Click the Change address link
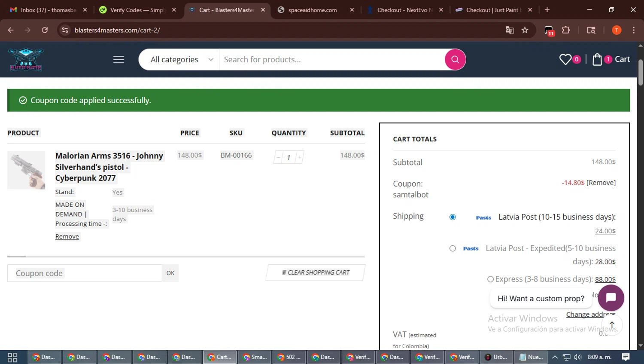Viewport: 644px width, 364px height. click(x=591, y=315)
